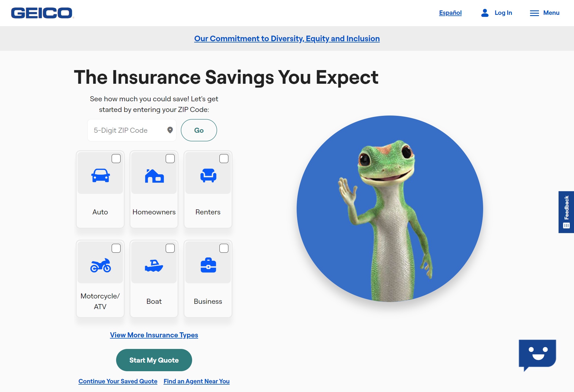This screenshot has height=392, width=574.
Task: Click the Renters insurance icon
Action: click(x=208, y=176)
